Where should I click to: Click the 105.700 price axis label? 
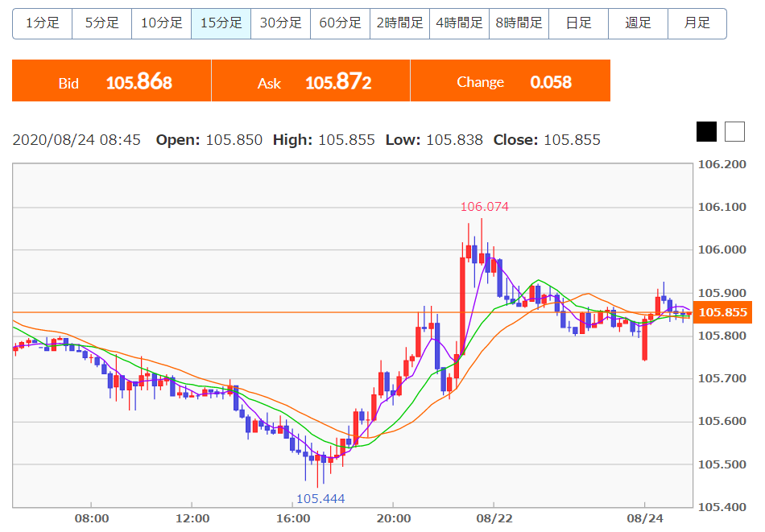pos(722,378)
